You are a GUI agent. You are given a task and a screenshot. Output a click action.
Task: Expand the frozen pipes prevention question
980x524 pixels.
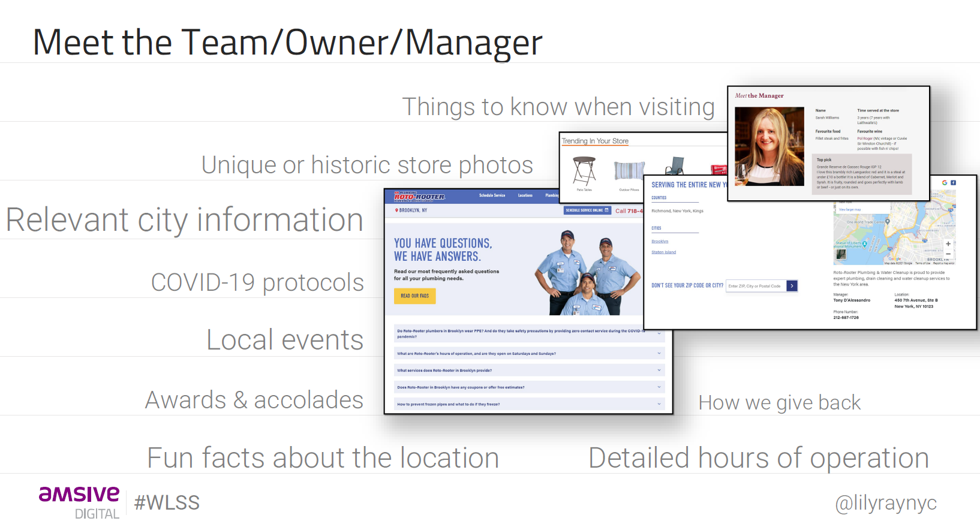click(659, 403)
